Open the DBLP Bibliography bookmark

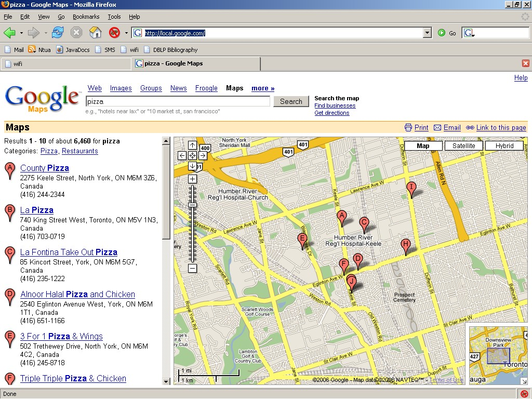tap(170, 50)
